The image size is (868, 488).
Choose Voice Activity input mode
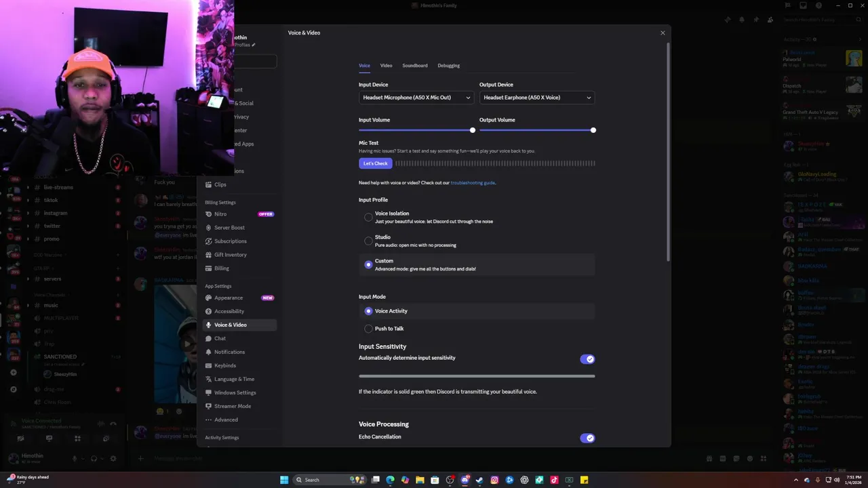[x=477, y=311]
